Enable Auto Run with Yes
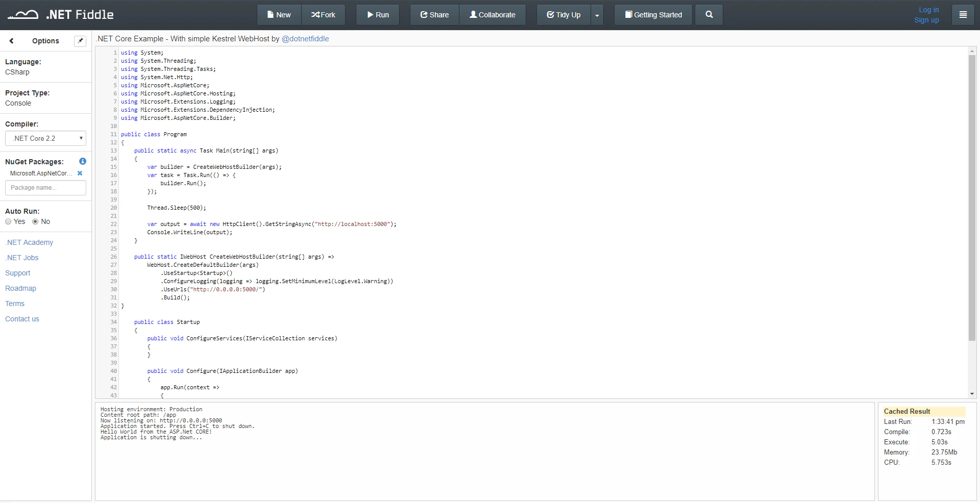980x503 pixels. (8, 221)
